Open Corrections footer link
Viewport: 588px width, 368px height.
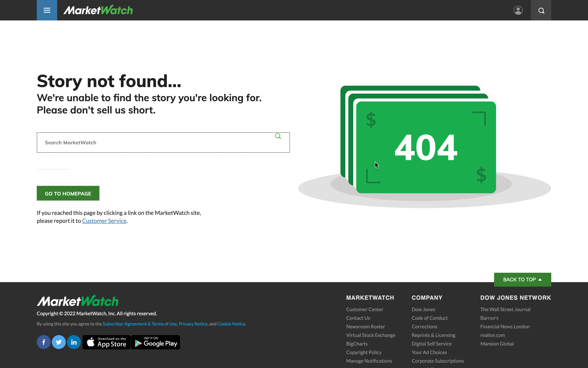click(424, 326)
